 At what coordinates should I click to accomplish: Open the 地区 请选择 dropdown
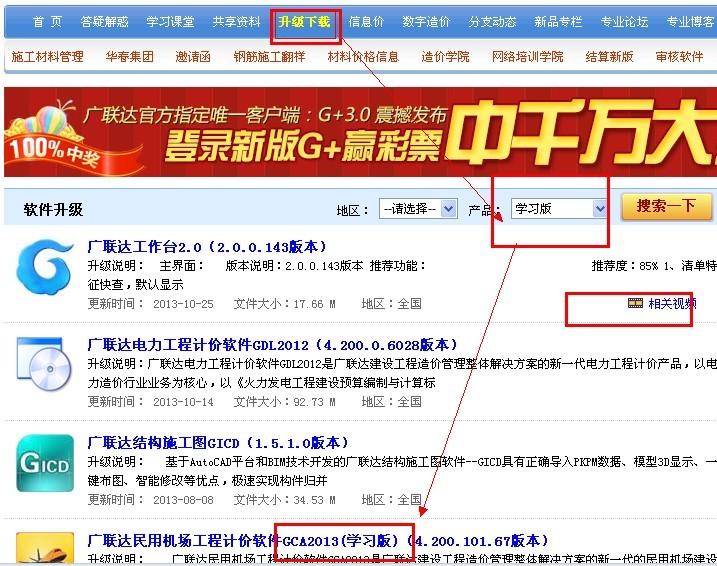[x=418, y=209]
